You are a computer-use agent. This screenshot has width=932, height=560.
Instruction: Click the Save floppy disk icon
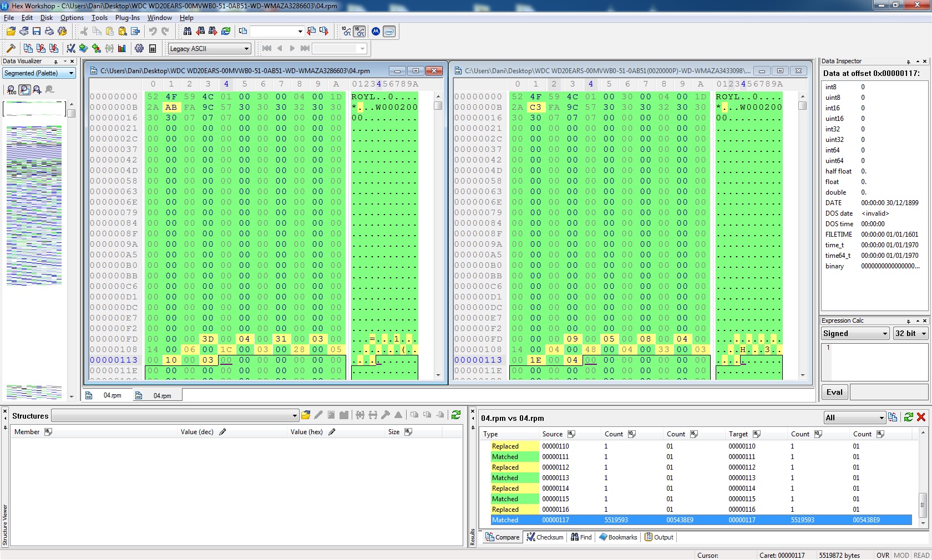tap(37, 32)
